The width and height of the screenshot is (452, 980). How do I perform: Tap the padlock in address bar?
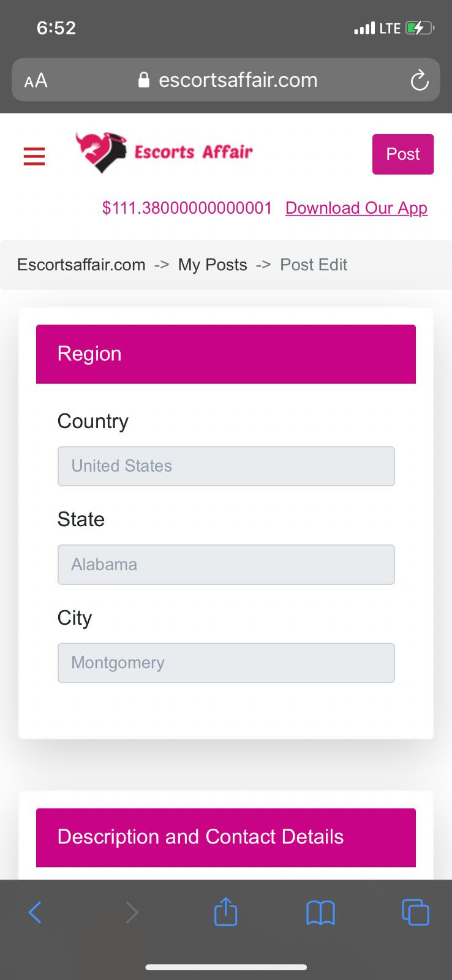pyautogui.click(x=144, y=80)
